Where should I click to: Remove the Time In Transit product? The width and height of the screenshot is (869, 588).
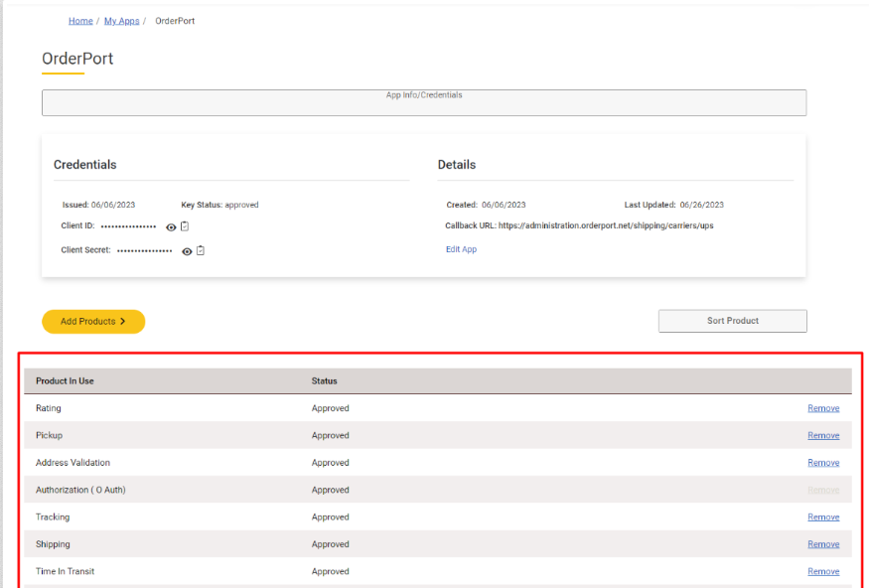pyautogui.click(x=823, y=571)
